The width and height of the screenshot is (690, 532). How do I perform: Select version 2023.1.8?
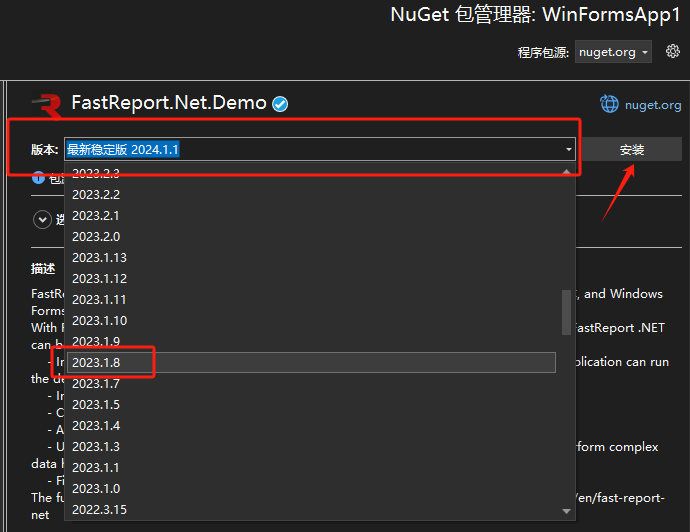click(311, 363)
